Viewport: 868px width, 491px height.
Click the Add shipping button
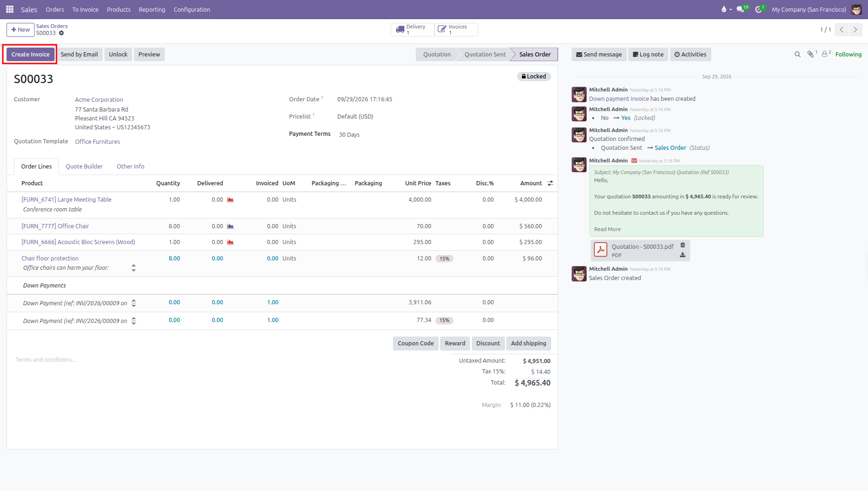528,344
